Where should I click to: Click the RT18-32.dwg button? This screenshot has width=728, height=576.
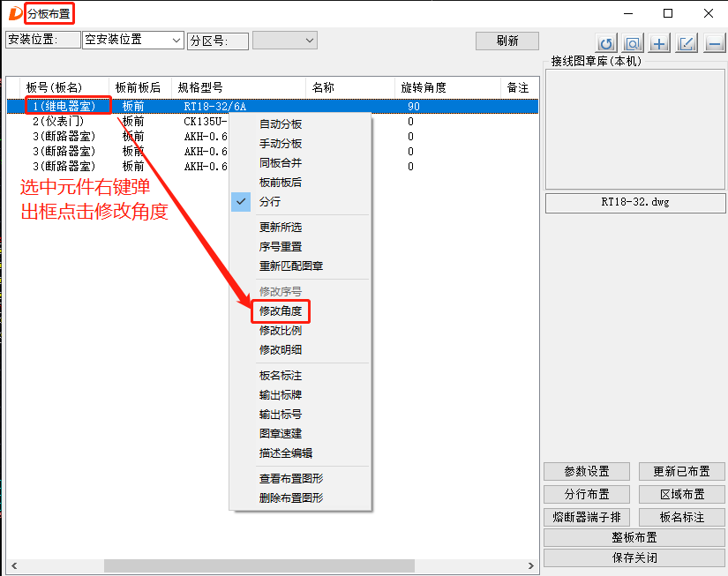635,203
